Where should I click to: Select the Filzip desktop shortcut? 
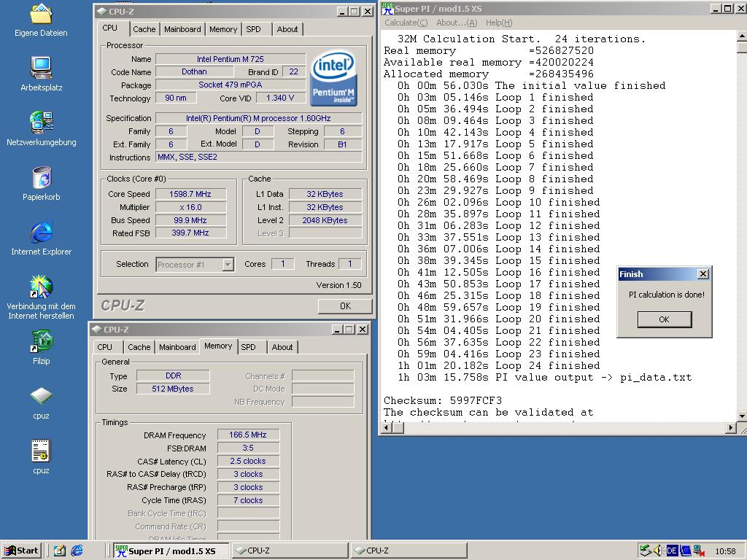(x=41, y=341)
